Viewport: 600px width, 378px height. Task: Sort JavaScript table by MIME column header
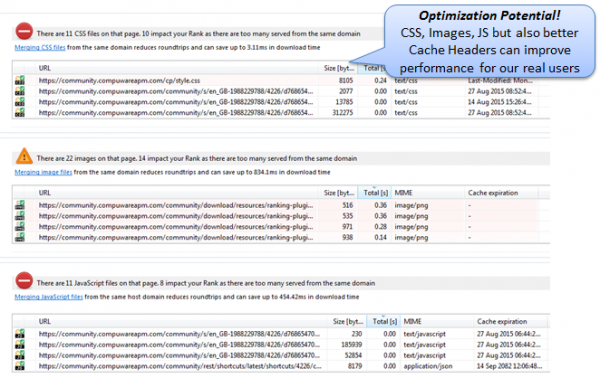pos(412,321)
